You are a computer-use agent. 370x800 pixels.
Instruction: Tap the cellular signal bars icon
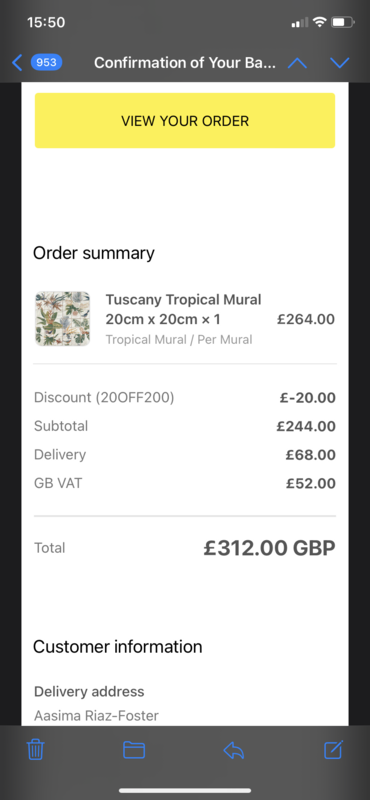tap(300, 22)
